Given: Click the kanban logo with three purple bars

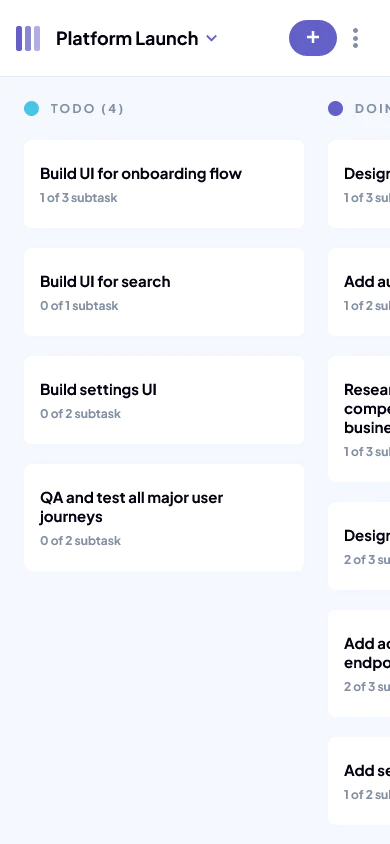Looking at the screenshot, I should pos(28,38).
